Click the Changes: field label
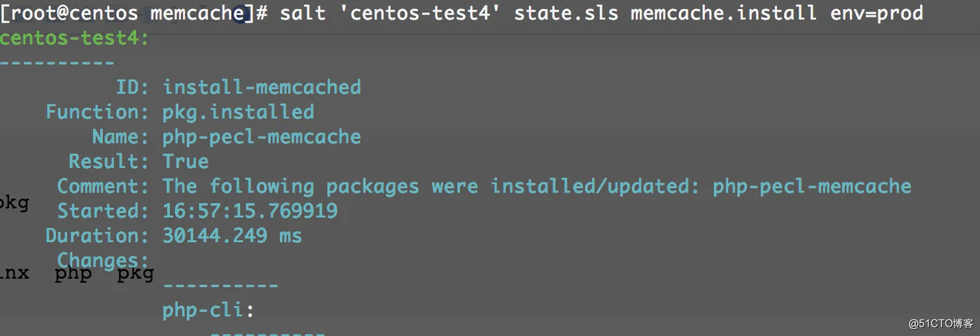Image resolution: width=980 pixels, height=336 pixels. click(x=103, y=260)
